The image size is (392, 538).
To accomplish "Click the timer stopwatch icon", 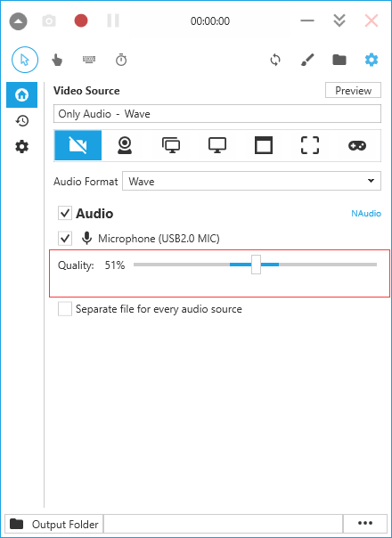I will [x=121, y=60].
